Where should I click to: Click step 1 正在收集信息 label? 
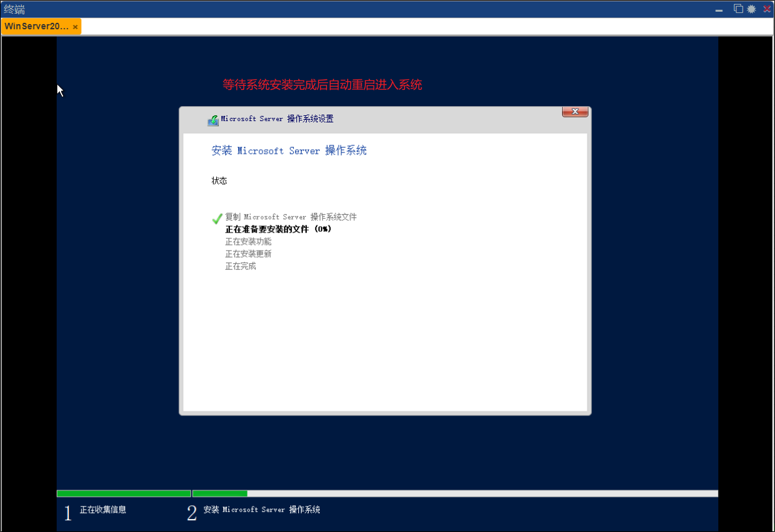[103, 509]
